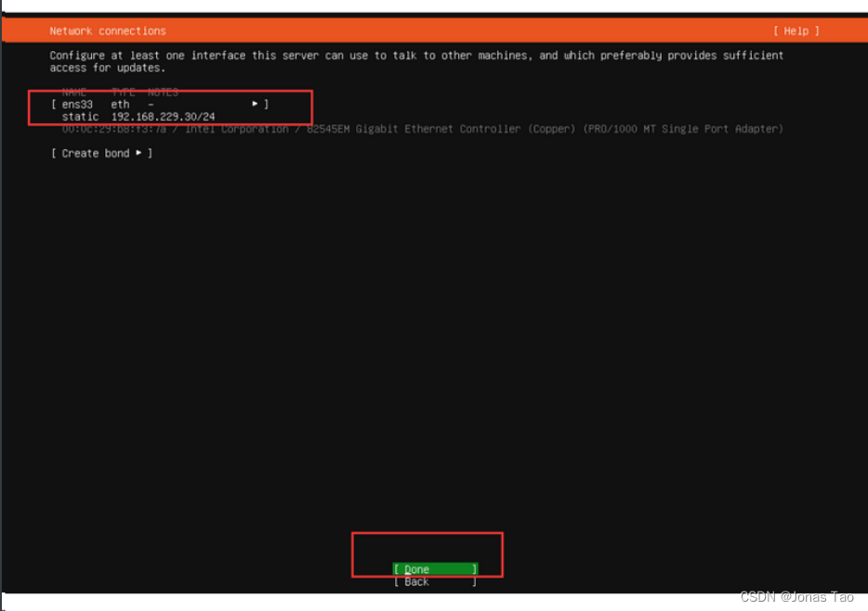Open the ens33 interface submenu arrow
The width and height of the screenshot is (868, 611).
256,103
